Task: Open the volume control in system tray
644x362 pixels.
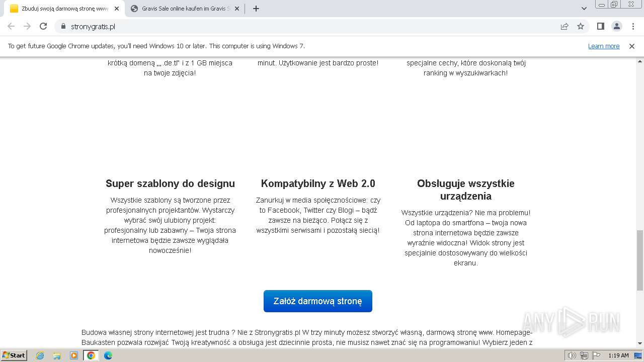Action: click(x=572, y=355)
